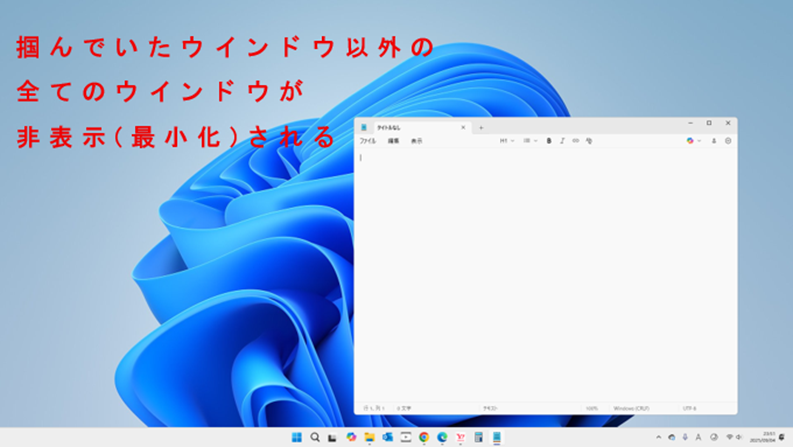793x447 pixels.
Task: Toggle bold formatting in Notepad
Action: click(549, 141)
